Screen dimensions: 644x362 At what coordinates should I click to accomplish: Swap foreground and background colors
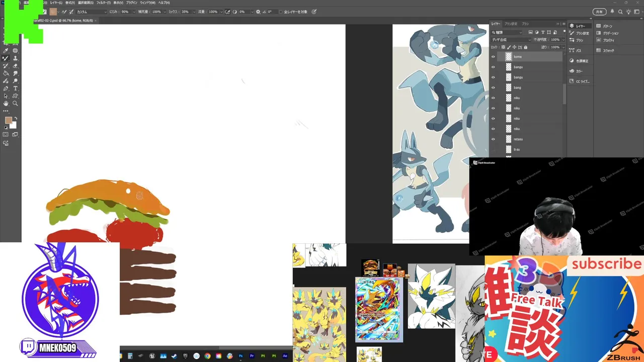pos(16,119)
